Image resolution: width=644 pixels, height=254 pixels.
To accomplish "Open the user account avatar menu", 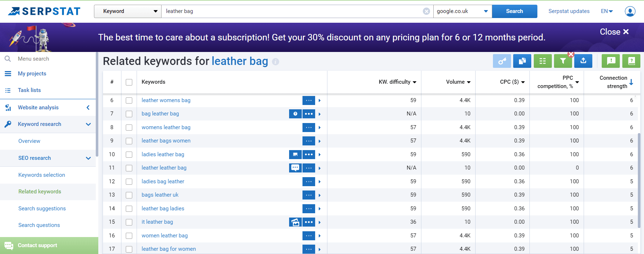I will pyautogui.click(x=630, y=11).
